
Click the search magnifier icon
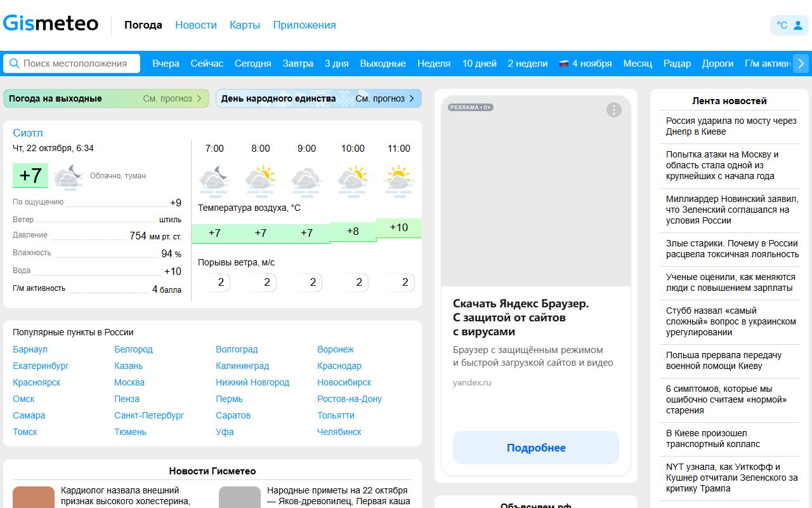[14, 63]
